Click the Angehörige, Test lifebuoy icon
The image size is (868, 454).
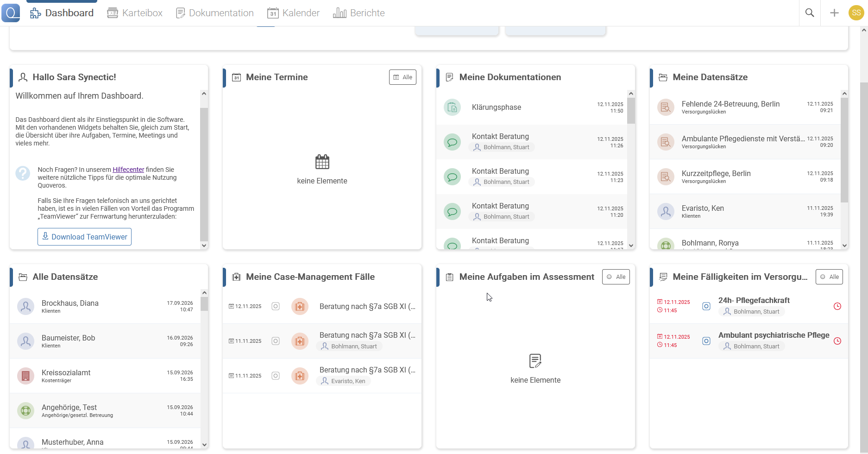pyautogui.click(x=25, y=411)
